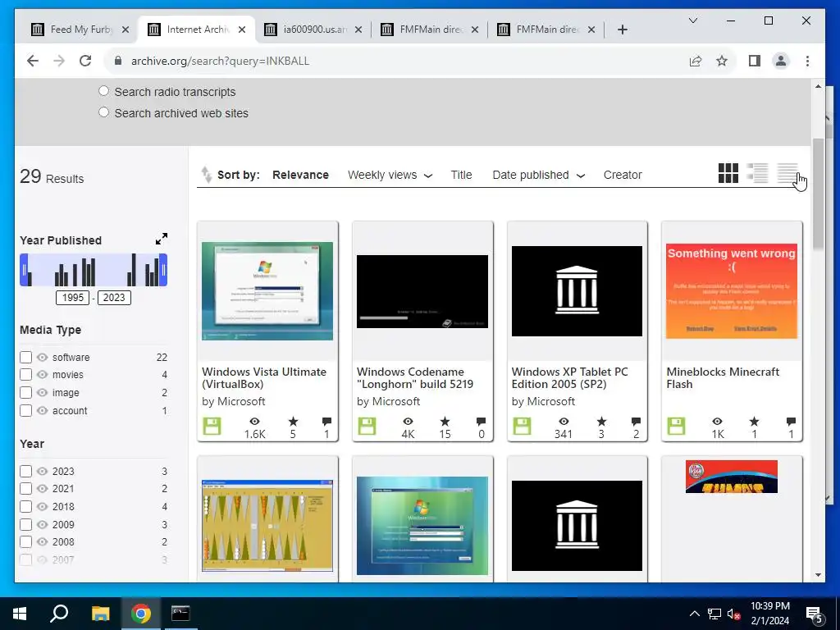This screenshot has width=840, height=630.
Task: Open Chrome three-dot menu
Action: click(807, 61)
